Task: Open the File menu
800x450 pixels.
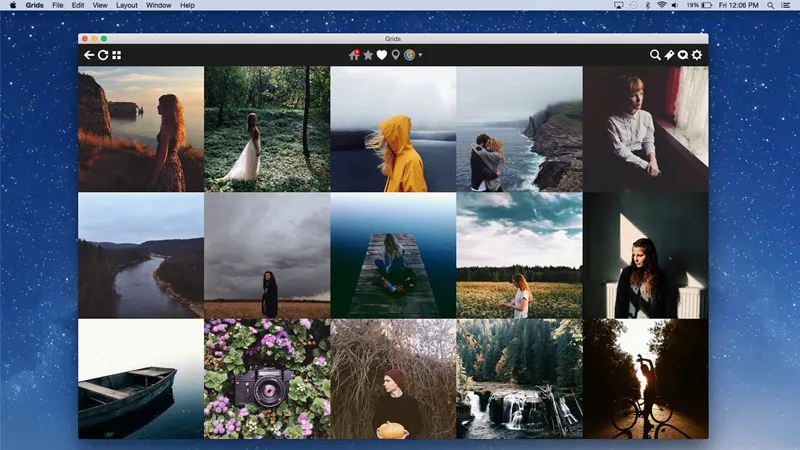Action: [x=58, y=5]
